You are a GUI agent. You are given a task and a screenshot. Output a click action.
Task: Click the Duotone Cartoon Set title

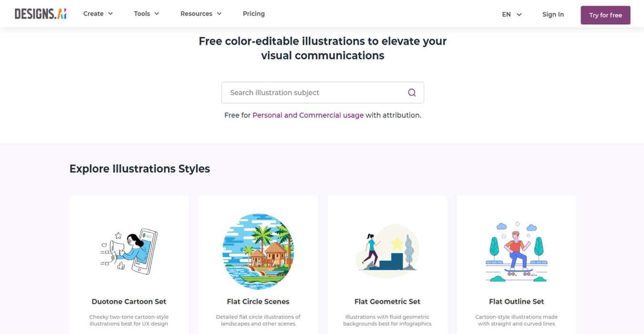pos(129,302)
